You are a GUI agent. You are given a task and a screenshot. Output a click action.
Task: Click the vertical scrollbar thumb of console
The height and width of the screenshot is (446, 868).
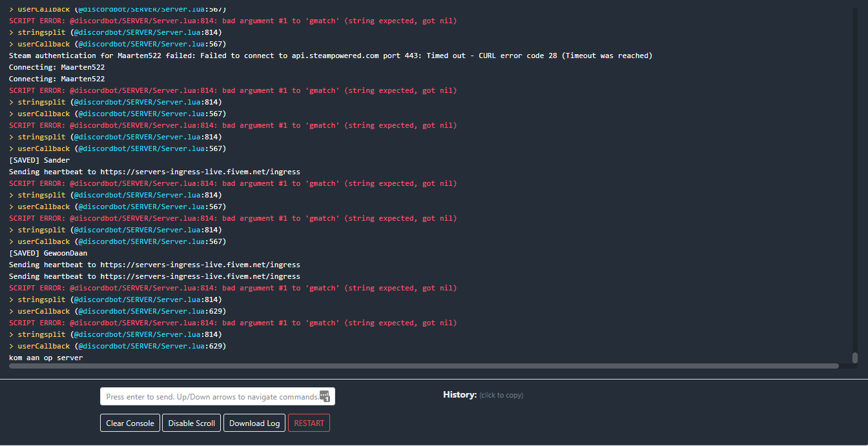click(854, 358)
